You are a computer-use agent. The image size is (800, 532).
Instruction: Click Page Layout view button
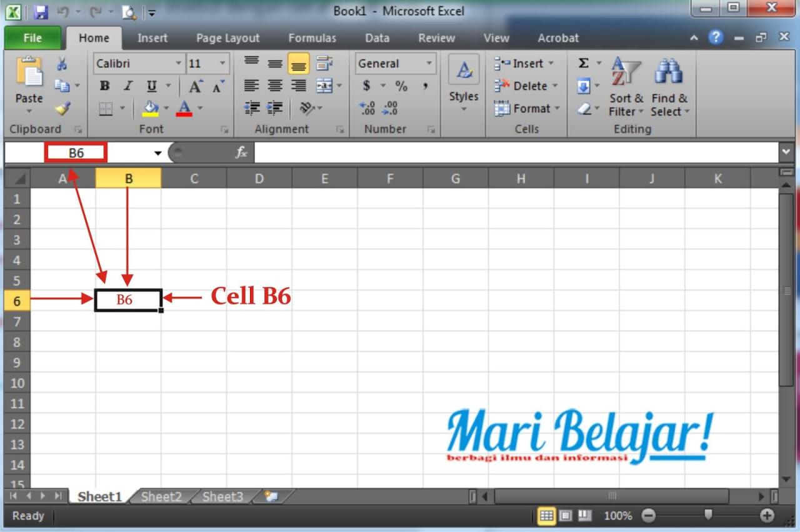click(x=566, y=516)
